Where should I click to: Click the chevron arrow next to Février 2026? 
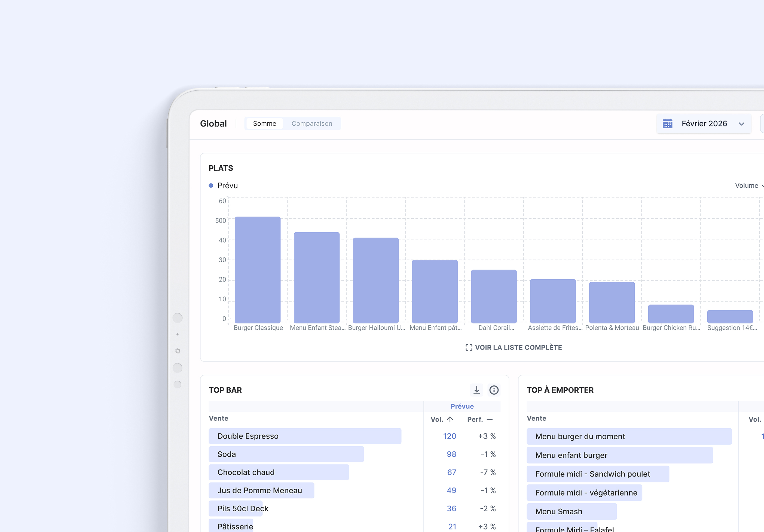[x=741, y=124]
